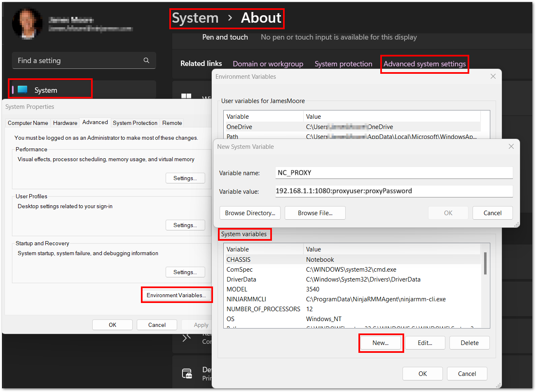Switch to the Remote tab
Screen dimensions: 536x392
click(172, 123)
